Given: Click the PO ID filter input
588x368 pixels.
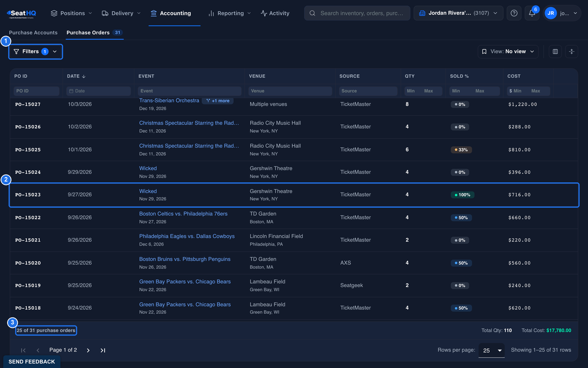Looking at the screenshot, I should tap(37, 91).
